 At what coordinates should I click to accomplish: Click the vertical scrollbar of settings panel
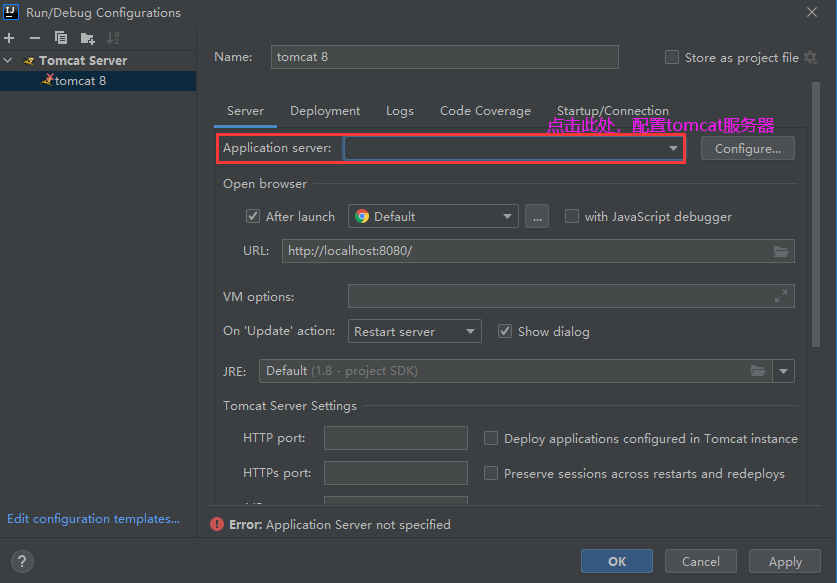[815, 215]
